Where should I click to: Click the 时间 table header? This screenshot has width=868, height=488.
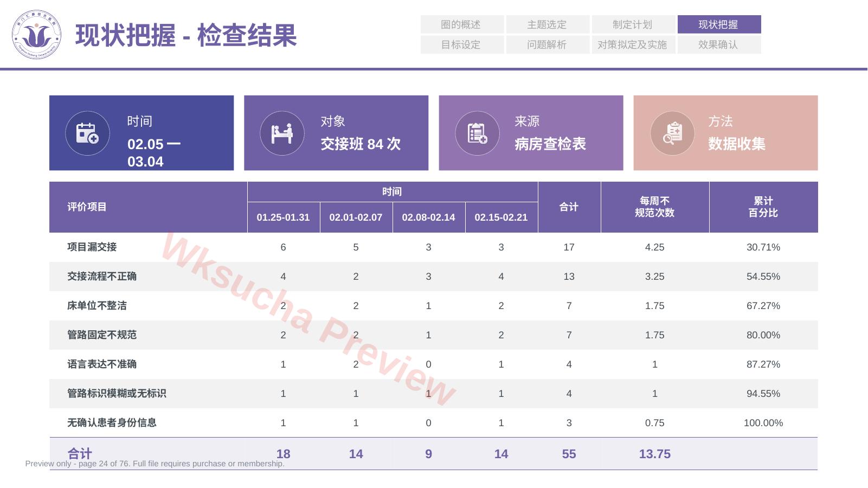tap(392, 192)
